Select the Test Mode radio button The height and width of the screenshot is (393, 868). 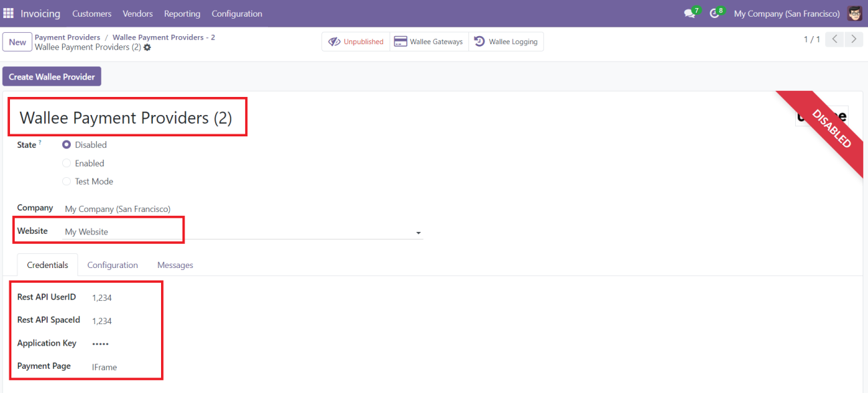point(67,181)
